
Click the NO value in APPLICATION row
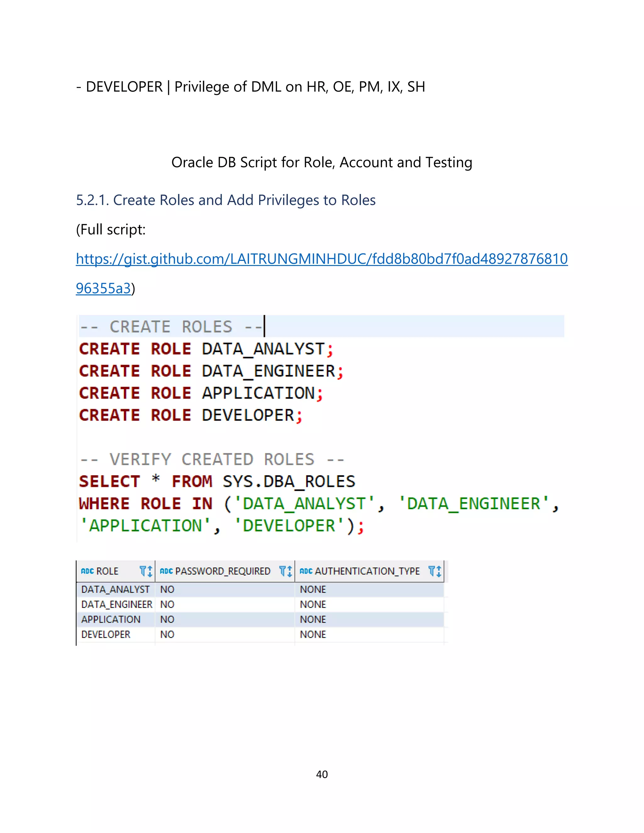167,619
